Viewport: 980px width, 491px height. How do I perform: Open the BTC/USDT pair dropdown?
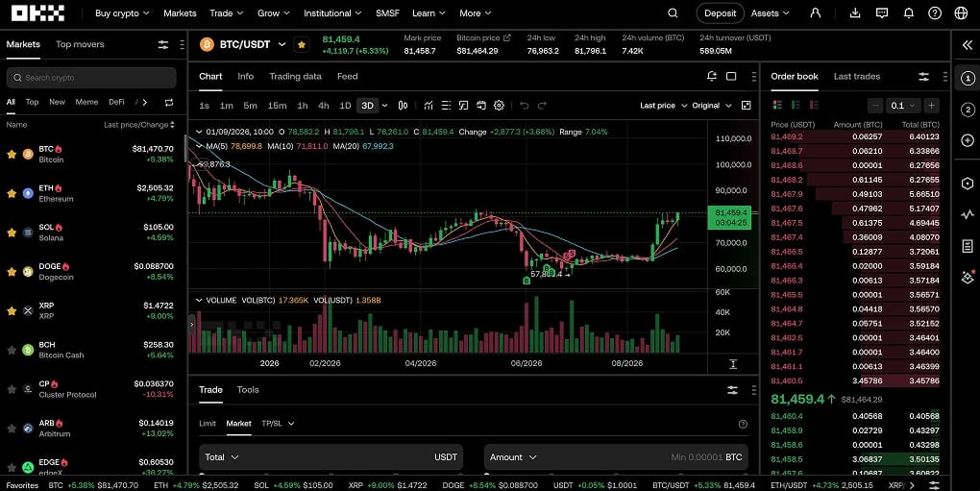click(x=282, y=44)
